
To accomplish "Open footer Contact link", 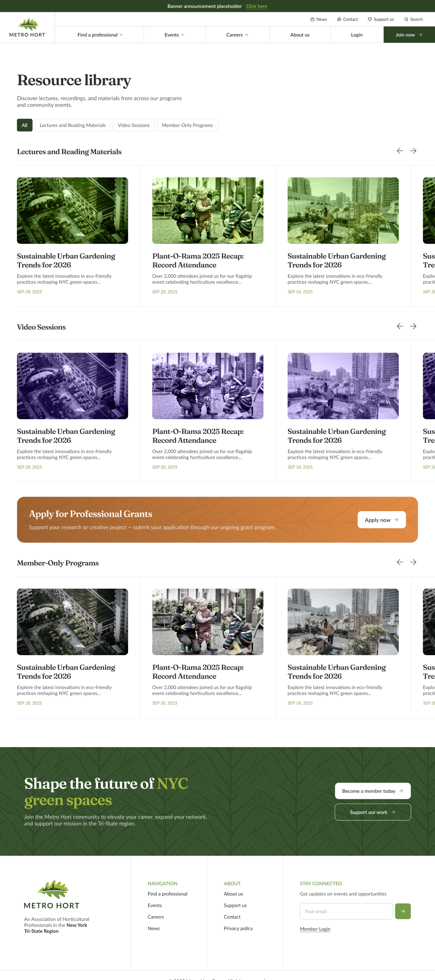I will 232,917.
